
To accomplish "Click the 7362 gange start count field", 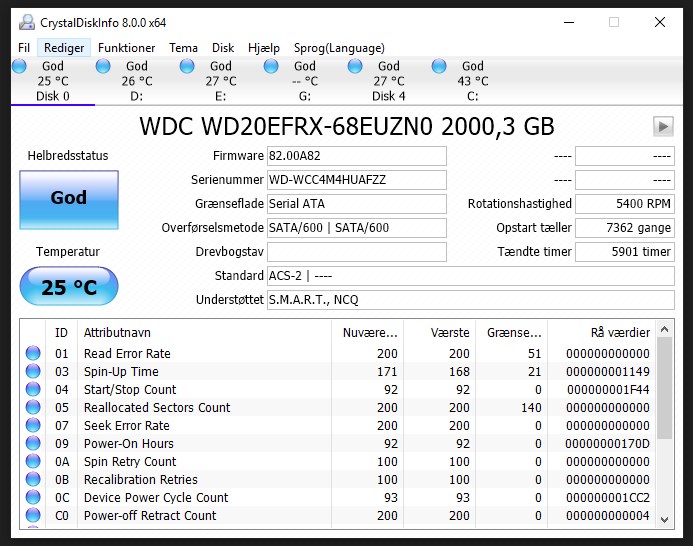I will coord(625,228).
